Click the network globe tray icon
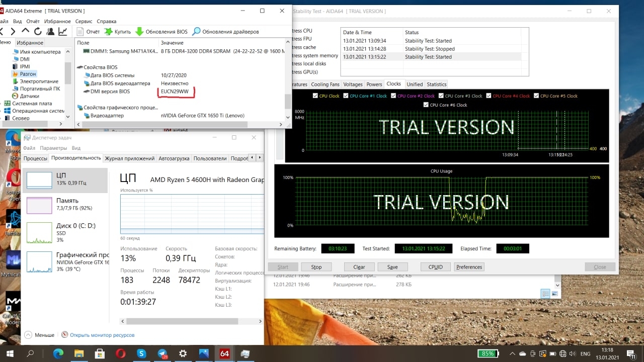Screen dimensions: 644x362 pos(563,353)
